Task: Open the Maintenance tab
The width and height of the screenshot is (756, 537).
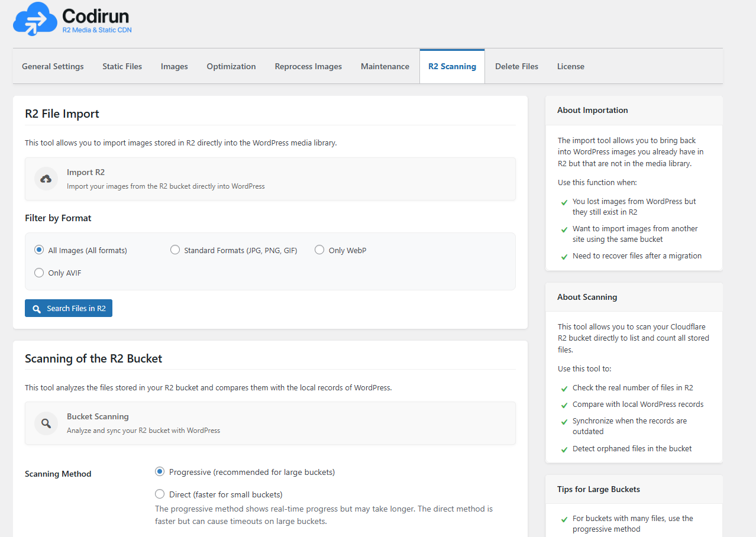Action: click(x=385, y=66)
